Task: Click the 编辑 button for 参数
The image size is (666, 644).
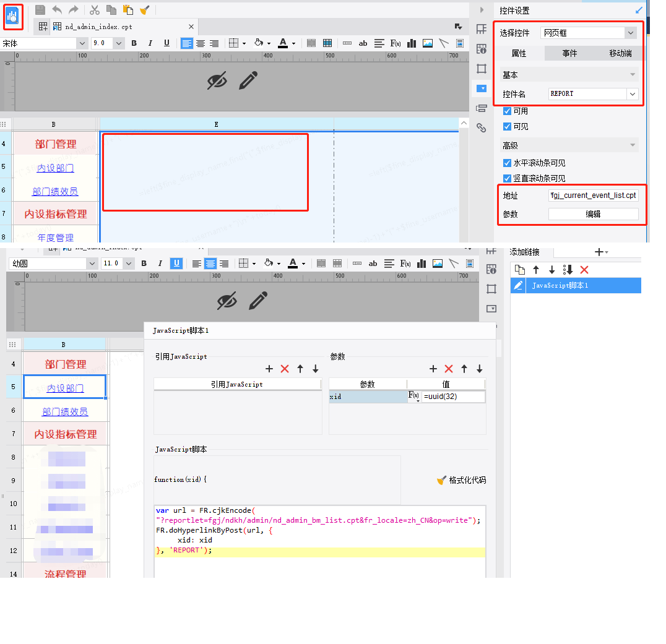Action: (593, 214)
